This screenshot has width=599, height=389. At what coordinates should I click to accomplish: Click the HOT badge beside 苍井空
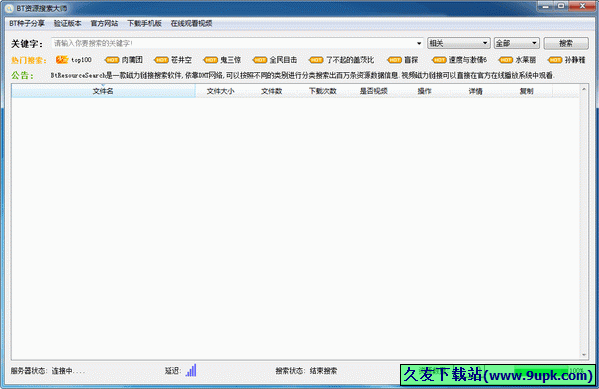coord(161,60)
